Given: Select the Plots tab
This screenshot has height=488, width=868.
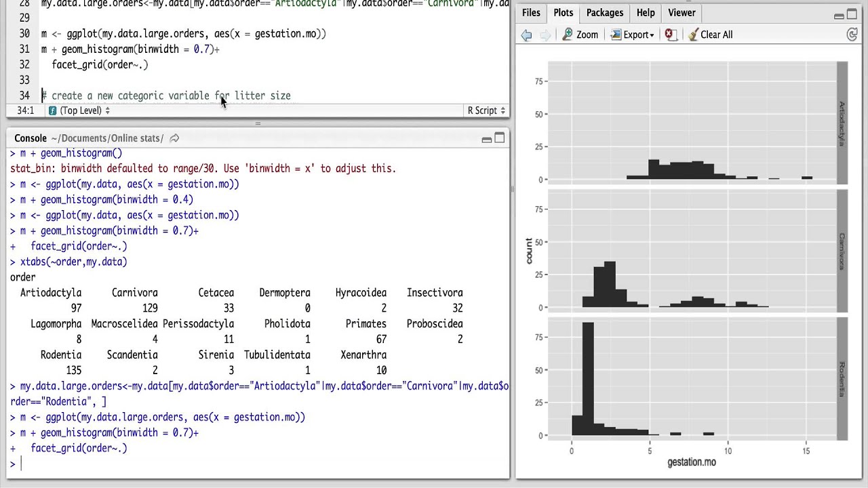Looking at the screenshot, I should click(x=563, y=13).
